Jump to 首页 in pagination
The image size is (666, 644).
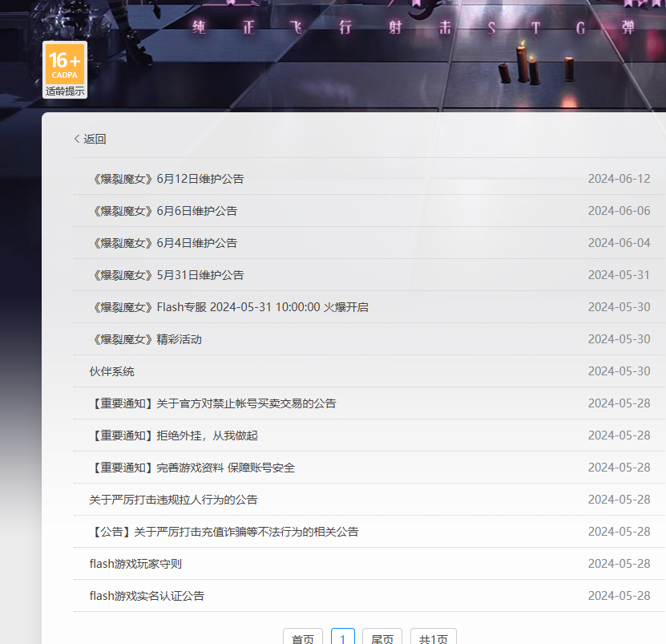point(303,636)
